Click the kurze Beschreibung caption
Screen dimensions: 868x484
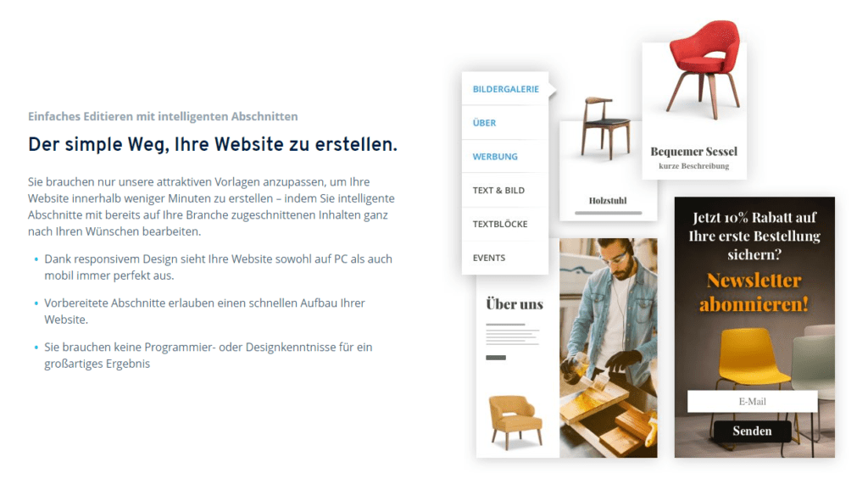pyautogui.click(x=693, y=166)
